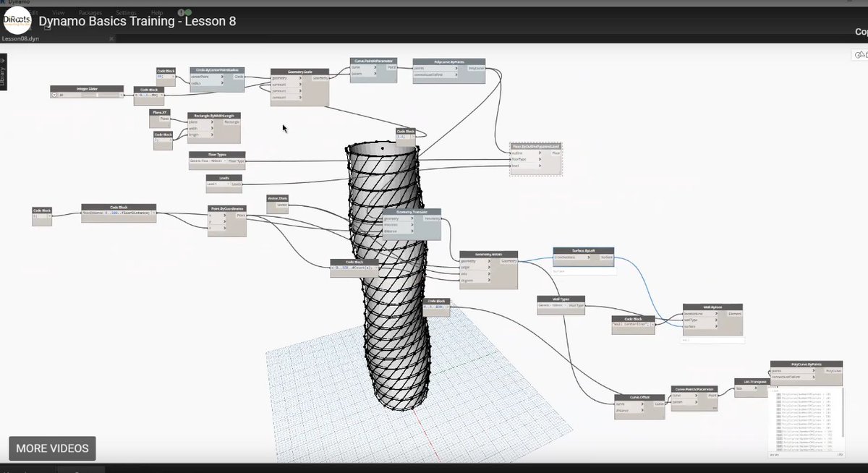Click the MORE VIDEOS button

tap(52, 448)
